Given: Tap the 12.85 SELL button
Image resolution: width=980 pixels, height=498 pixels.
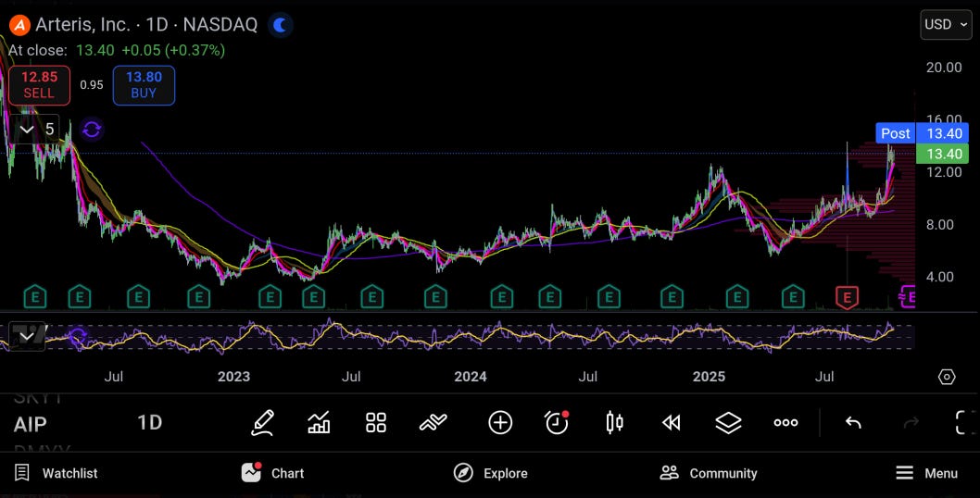Looking at the screenshot, I should pos(40,85).
